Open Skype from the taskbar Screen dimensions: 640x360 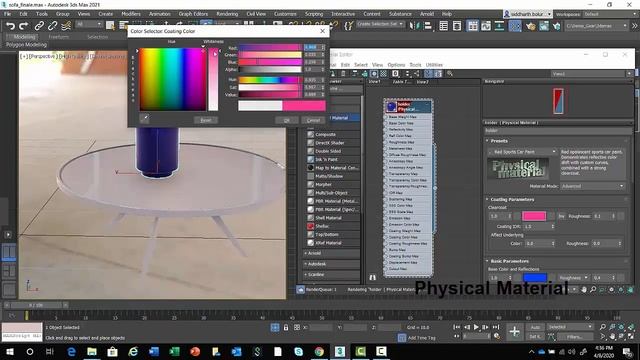(x=298, y=351)
